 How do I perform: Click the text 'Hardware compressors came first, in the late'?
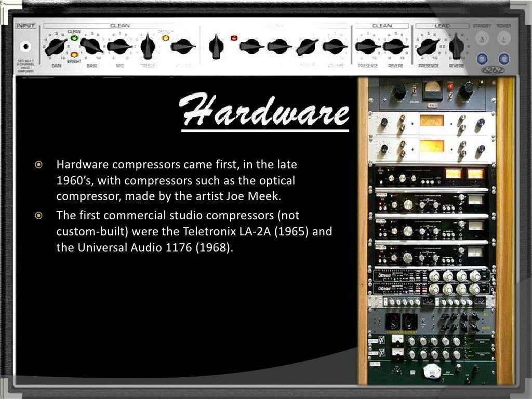[177, 165]
